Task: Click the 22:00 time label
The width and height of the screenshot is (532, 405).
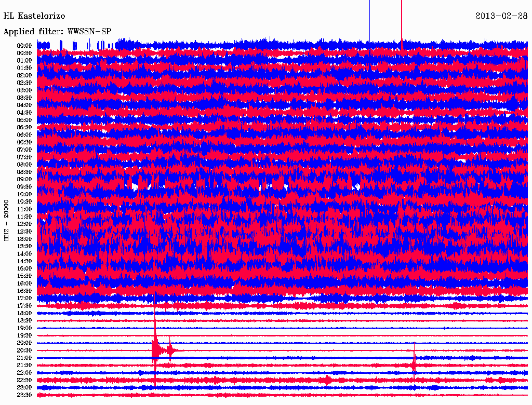Action: 24,372
